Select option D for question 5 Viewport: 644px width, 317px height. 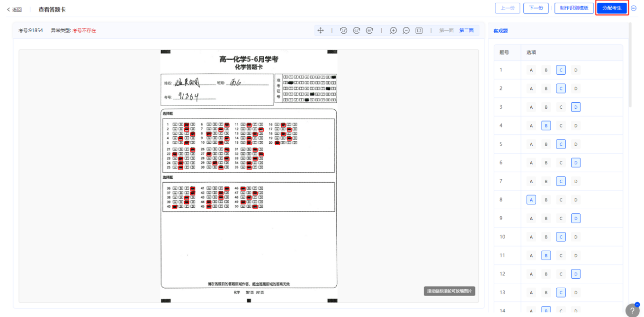576,144
